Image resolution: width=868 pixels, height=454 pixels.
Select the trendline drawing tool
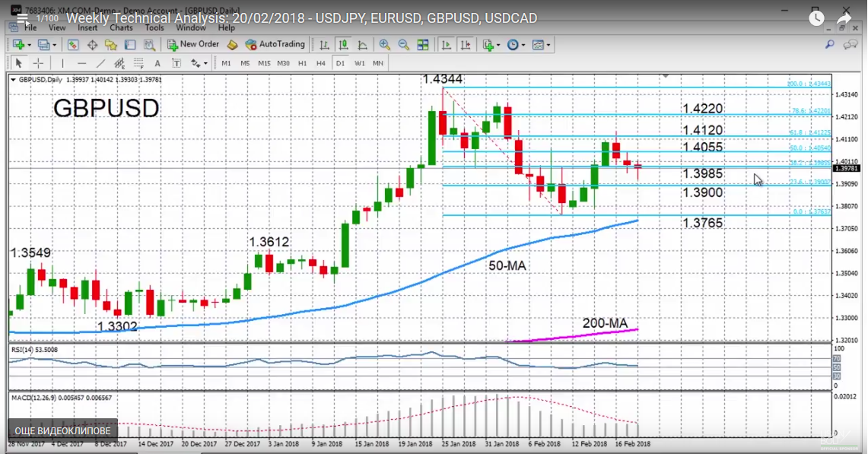(x=100, y=63)
